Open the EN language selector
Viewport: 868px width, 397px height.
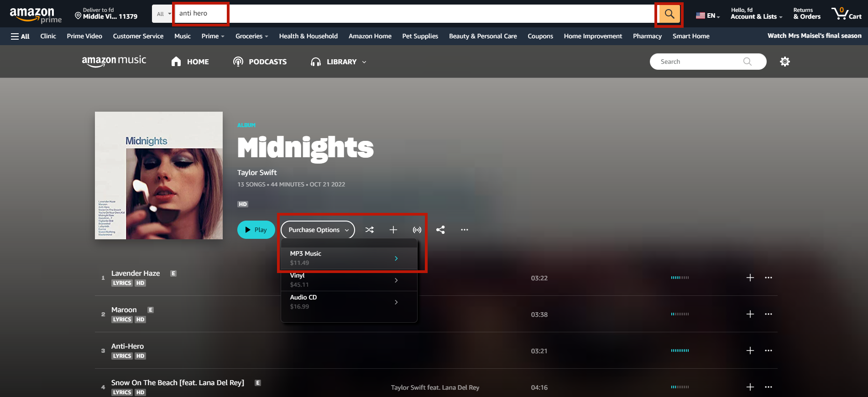(708, 15)
